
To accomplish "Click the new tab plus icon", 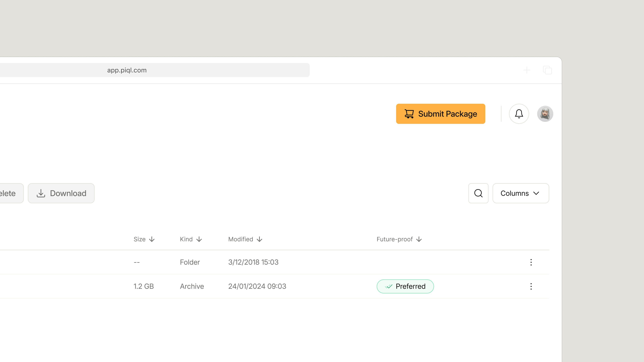I will coord(527,70).
